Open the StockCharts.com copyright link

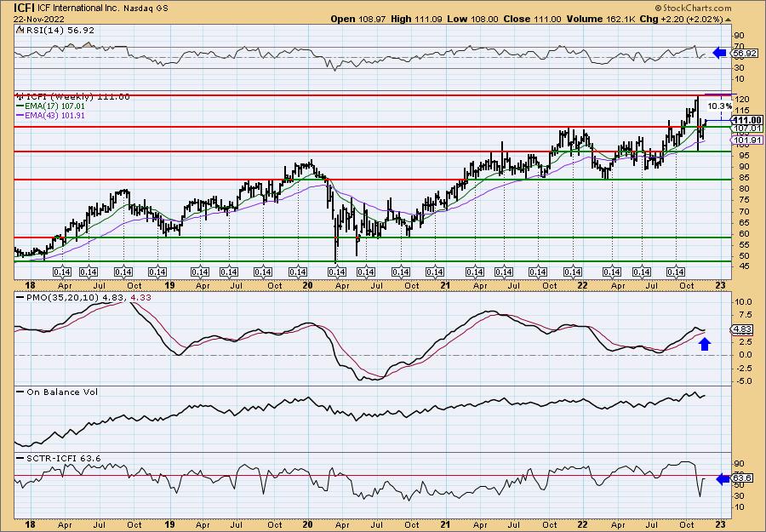coord(693,8)
